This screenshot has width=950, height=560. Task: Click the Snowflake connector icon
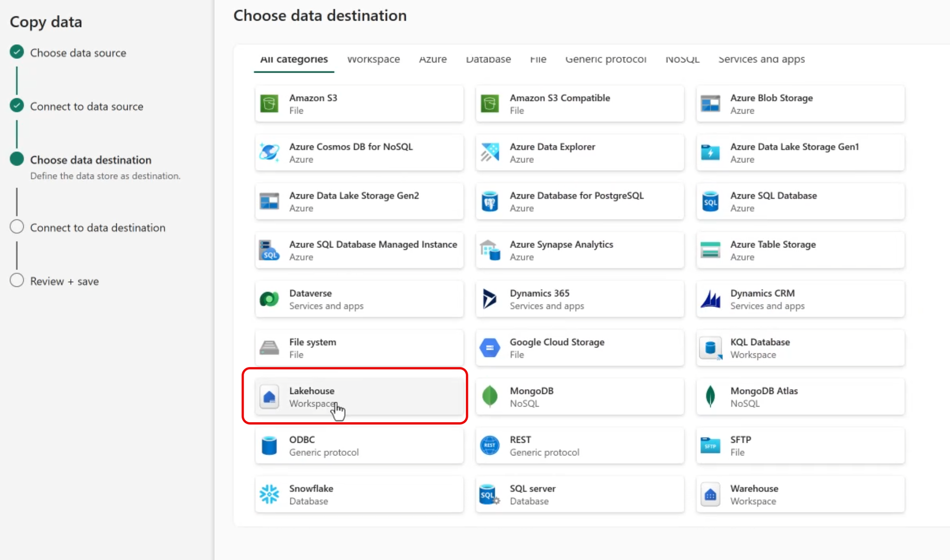269,494
